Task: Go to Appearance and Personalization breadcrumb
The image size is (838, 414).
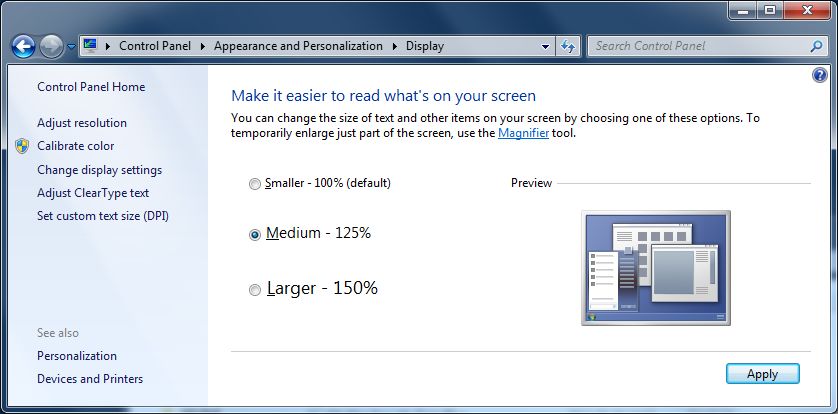Action: pyautogui.click(x=298, y=46)
